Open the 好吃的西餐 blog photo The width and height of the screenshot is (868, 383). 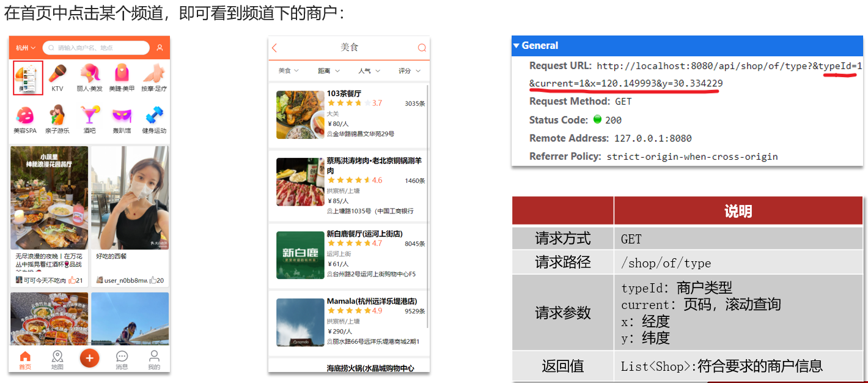click(130, 198)
